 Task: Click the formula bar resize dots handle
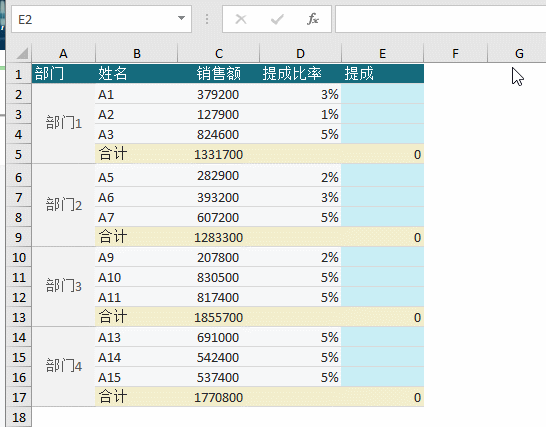pos(207,19)
